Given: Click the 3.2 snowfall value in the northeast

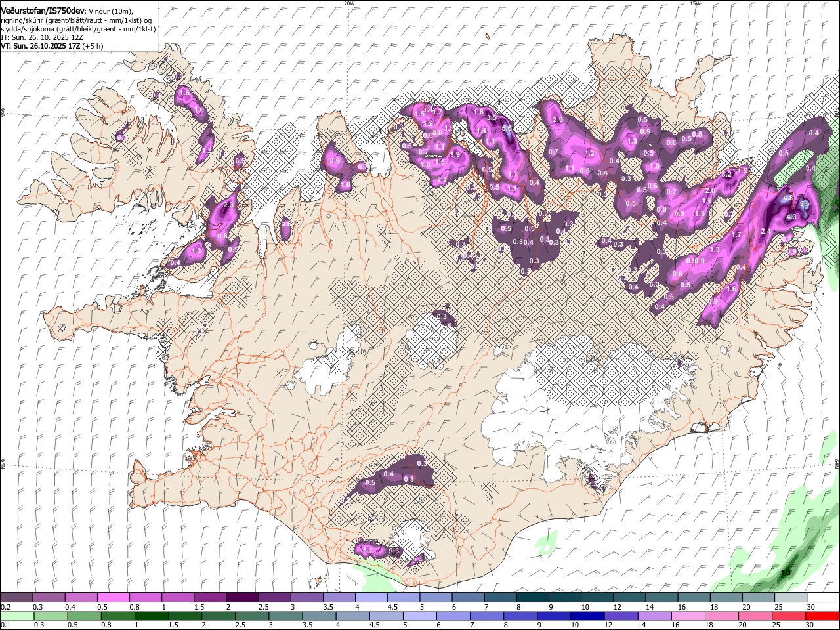Looking at the screenshot, I should [727, 175].
